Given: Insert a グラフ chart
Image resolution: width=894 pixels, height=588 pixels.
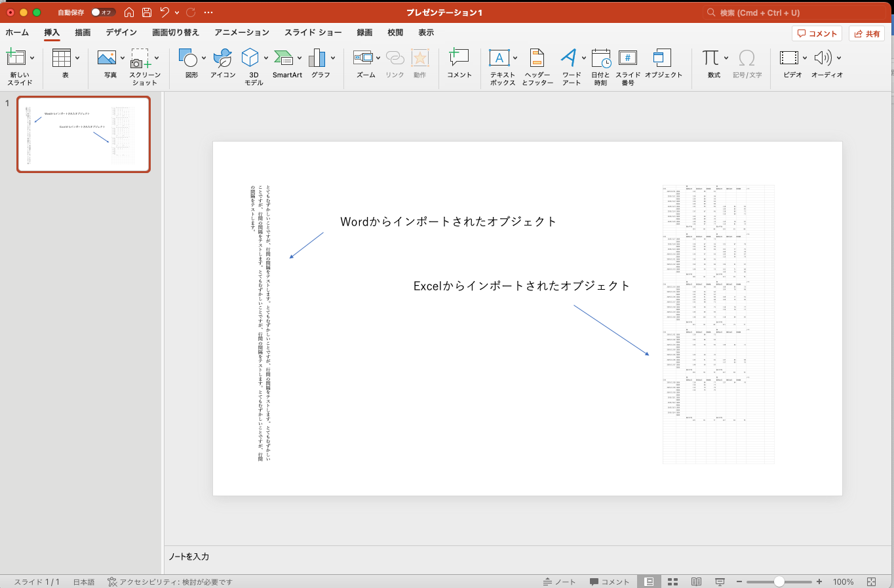Looking at the screenshot, I should tap(317, 58).
